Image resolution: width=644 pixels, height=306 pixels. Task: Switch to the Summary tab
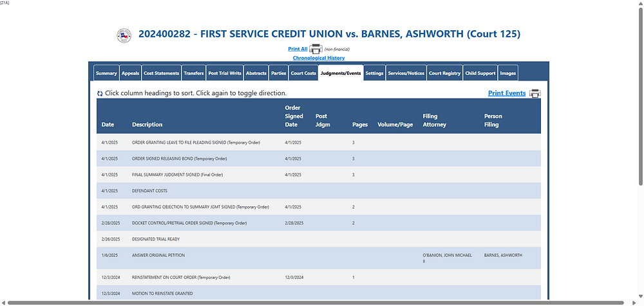pos(106,73)
